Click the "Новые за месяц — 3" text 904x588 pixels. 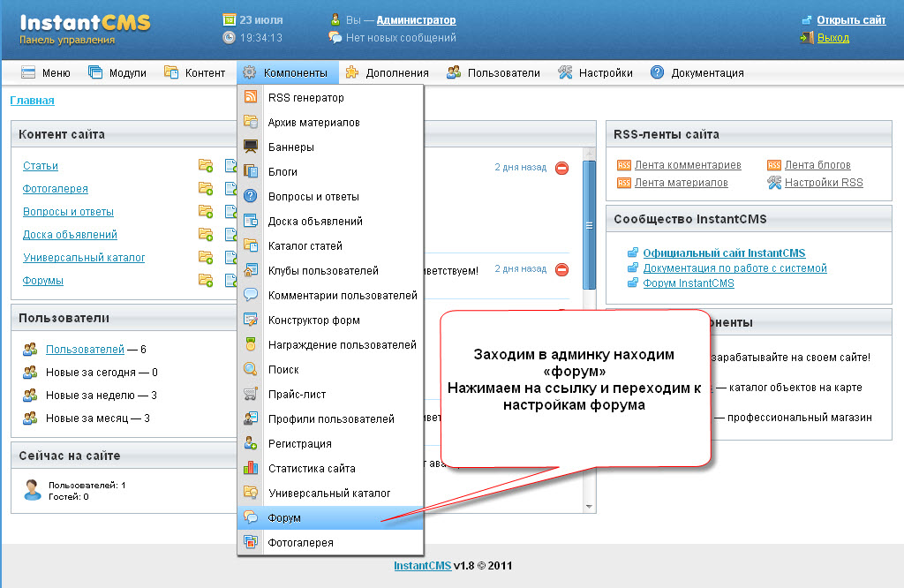coord(98,418)
